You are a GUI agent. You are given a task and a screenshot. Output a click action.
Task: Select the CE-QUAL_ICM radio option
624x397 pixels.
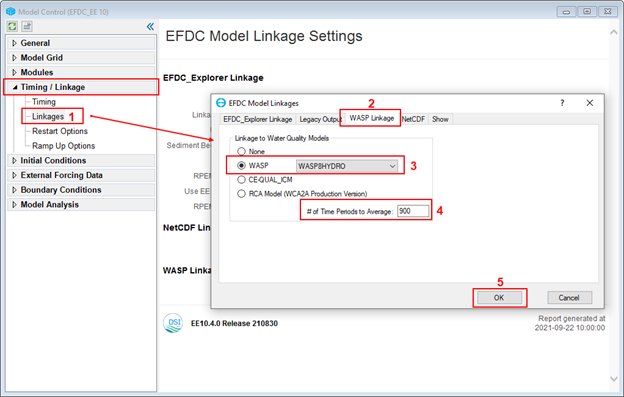241,180
